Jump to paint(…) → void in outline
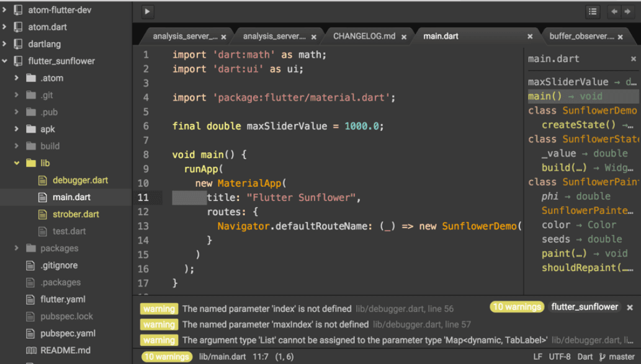The height and width of the screenshot is (364, 641). point(585,254)
